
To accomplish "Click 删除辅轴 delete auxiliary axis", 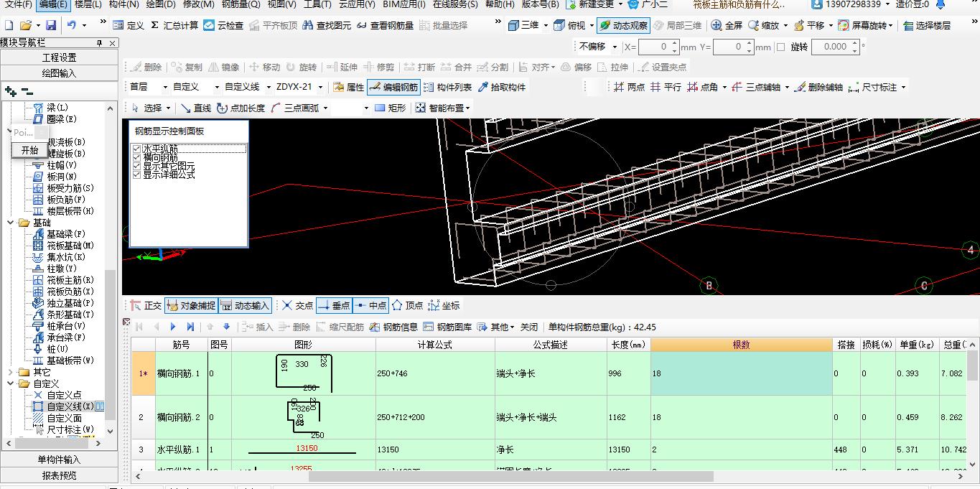I will (818, 87).
